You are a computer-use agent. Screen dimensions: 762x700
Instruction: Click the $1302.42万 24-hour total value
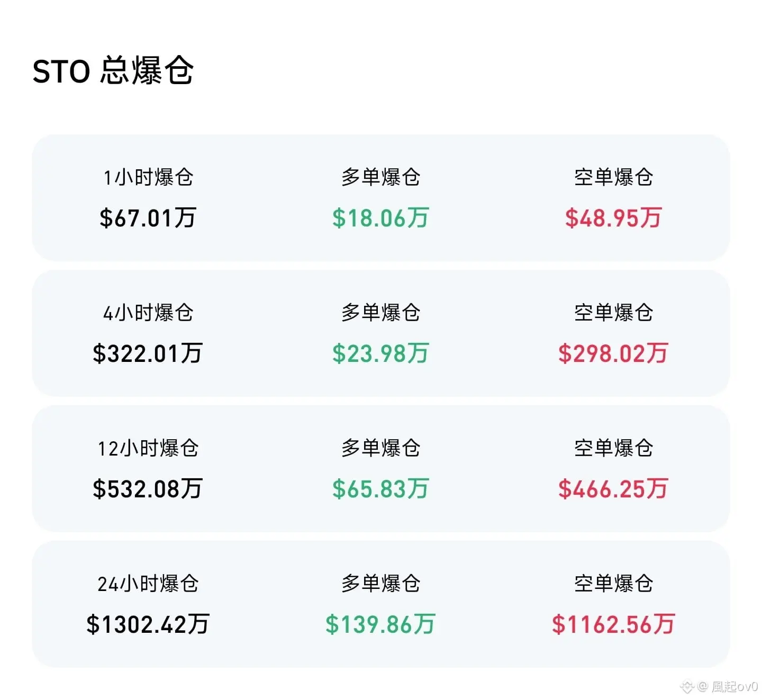(148, 624)
